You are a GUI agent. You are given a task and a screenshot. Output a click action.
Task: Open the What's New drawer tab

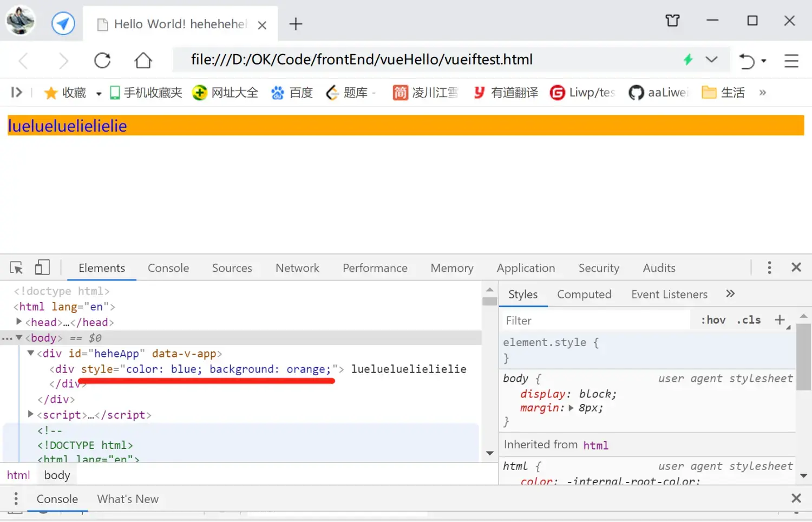coord(128,499)
